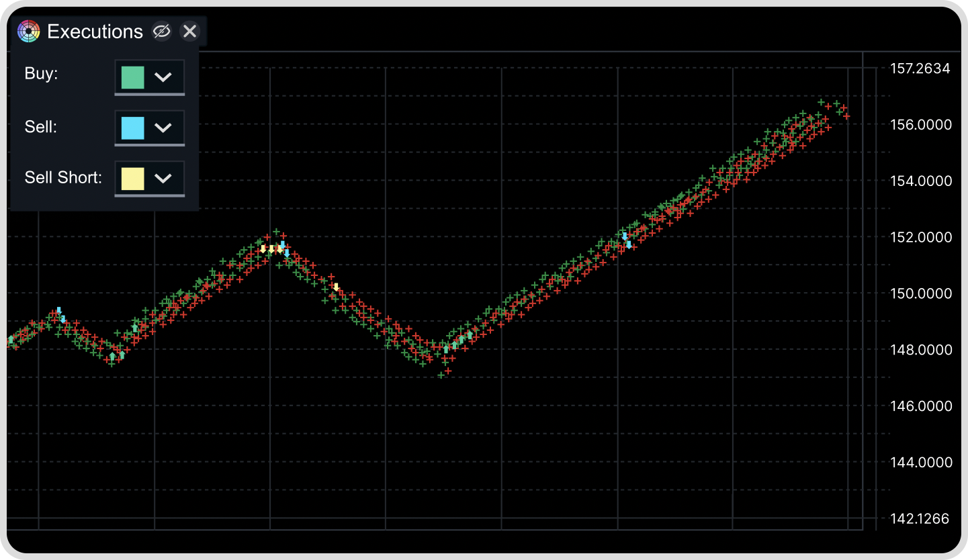Click the Sell Short label text
Screen dimensions: 968x560
point(63,178)
